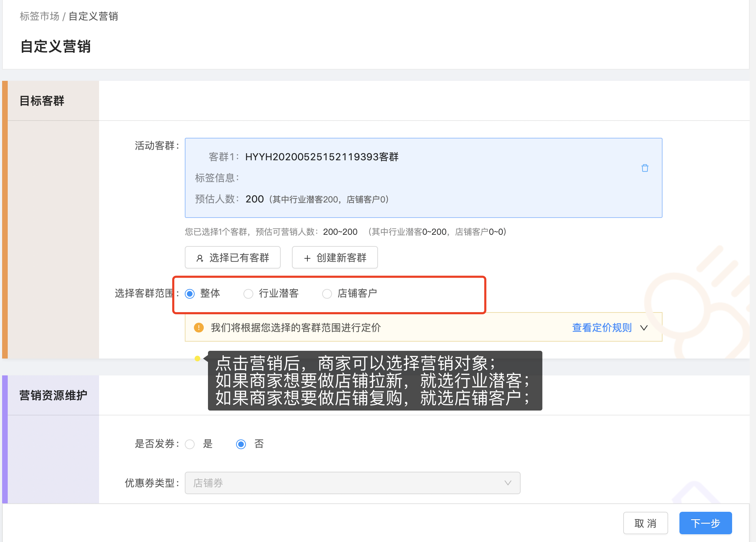The width and height of the screenshot is (756, 542).
Task: Choose 是 for 是否发券
Action: click(190, 444)
